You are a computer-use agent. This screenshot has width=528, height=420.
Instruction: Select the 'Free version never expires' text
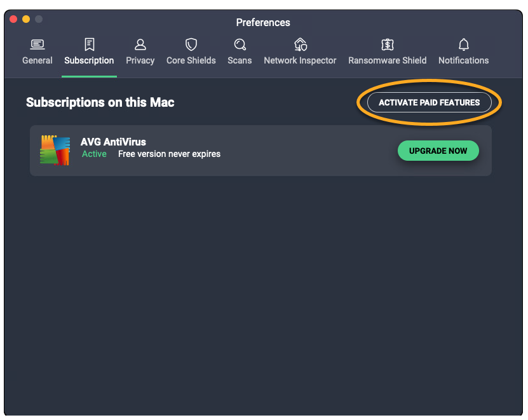point(169,154)
